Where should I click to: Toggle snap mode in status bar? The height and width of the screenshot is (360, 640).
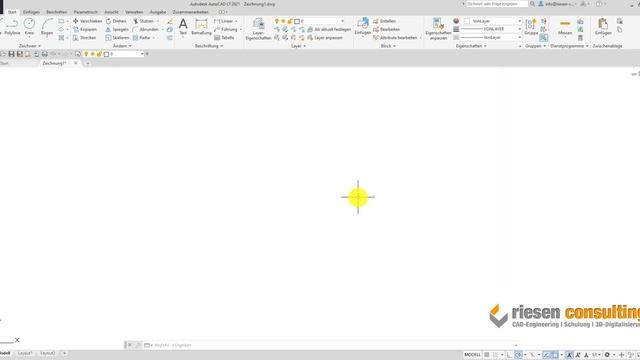[496, 355]
